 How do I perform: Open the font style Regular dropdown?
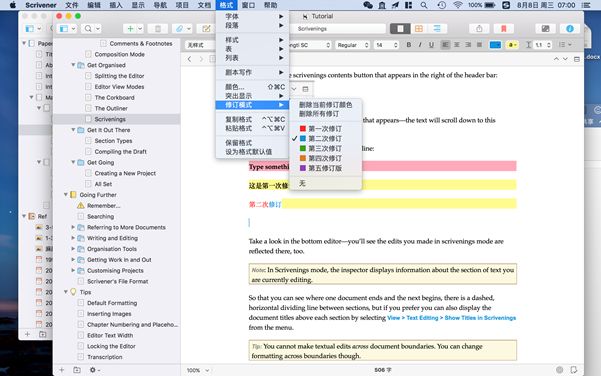353,45
